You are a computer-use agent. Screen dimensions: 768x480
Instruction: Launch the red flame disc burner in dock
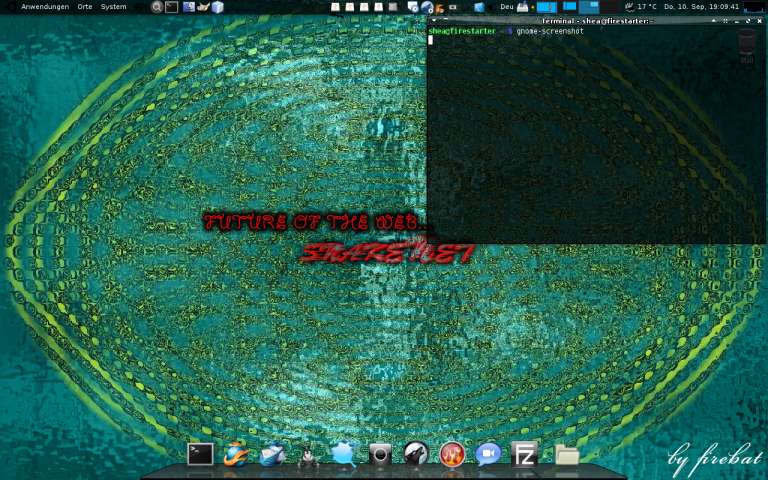pos(452,454)
